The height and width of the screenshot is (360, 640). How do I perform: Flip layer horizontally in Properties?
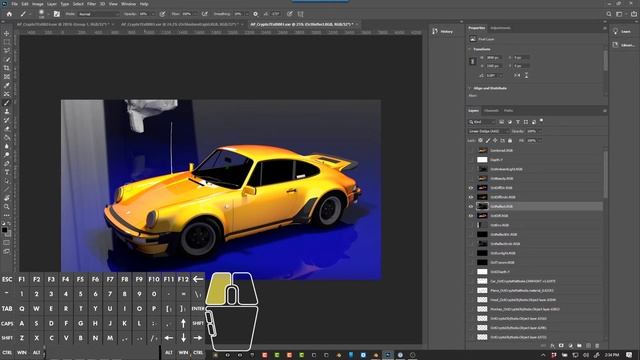coord(518,76)
